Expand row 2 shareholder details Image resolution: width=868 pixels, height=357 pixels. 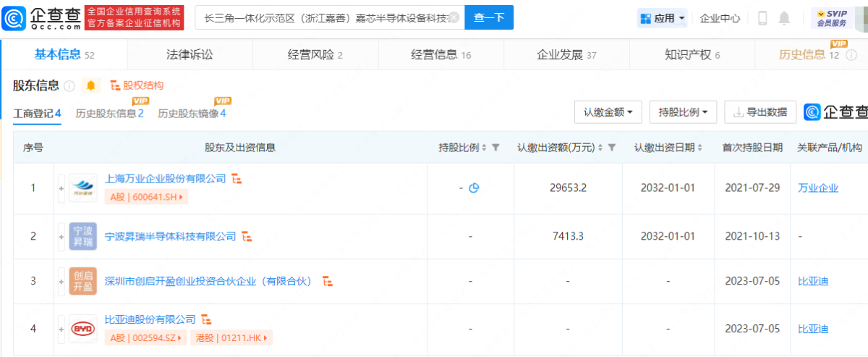click(x=61, y=236)
